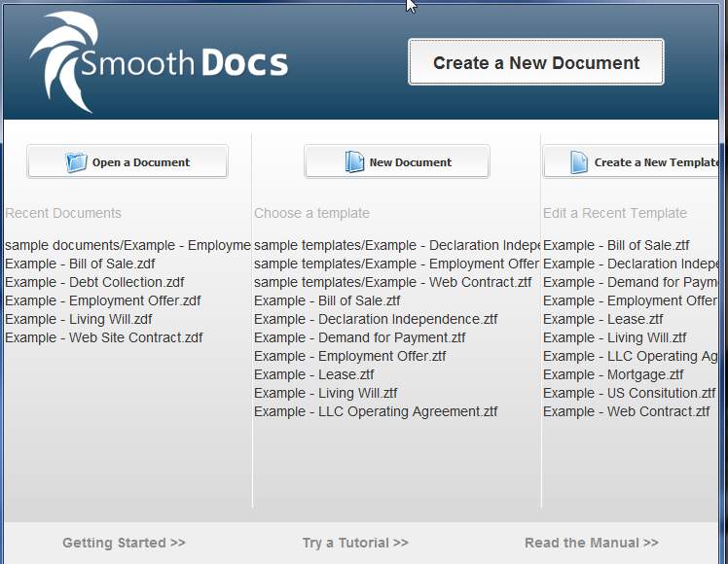Edit recent template Example - US Consitution.ztf
The image size is (728, 564).
click(630, 393)
